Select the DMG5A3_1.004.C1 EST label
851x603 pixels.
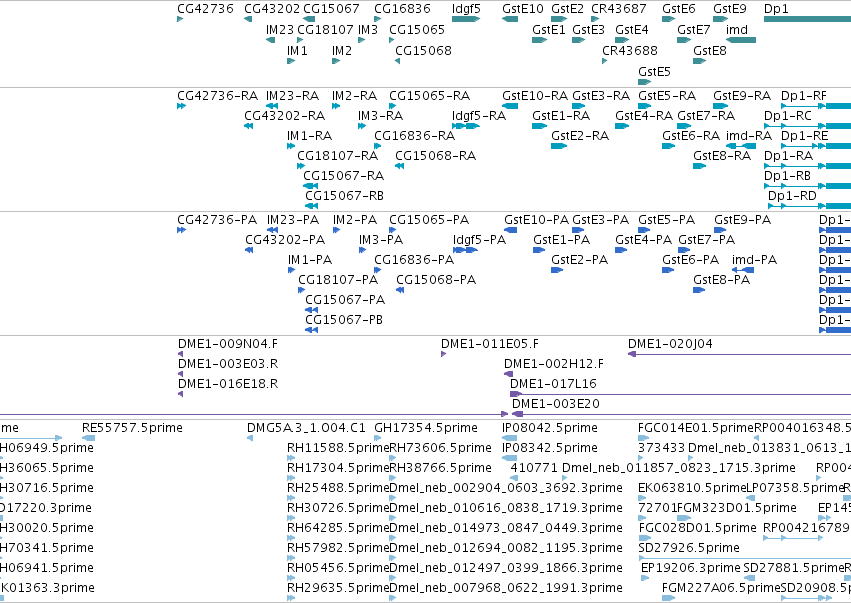306,428
